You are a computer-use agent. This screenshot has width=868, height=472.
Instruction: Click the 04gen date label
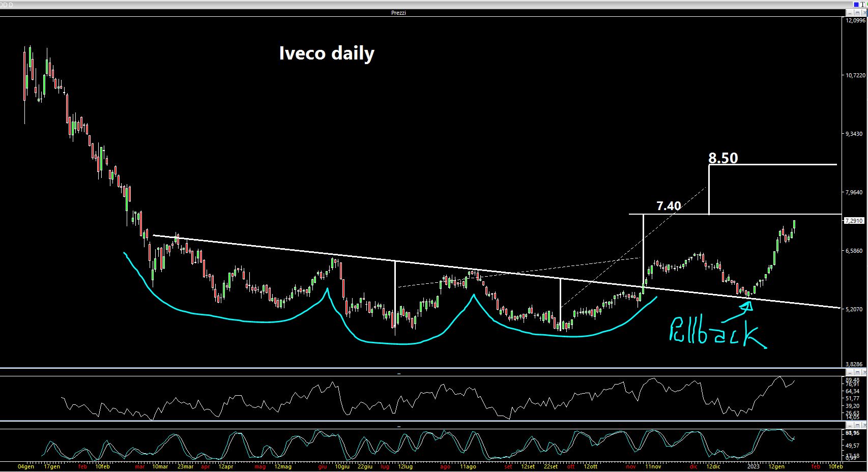[x=26, y=466]
